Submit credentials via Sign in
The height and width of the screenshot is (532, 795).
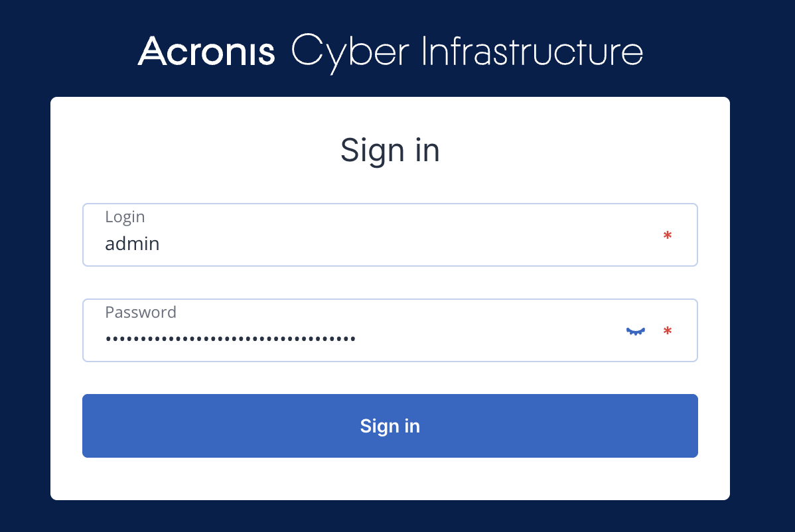click(x=390, y=426)
